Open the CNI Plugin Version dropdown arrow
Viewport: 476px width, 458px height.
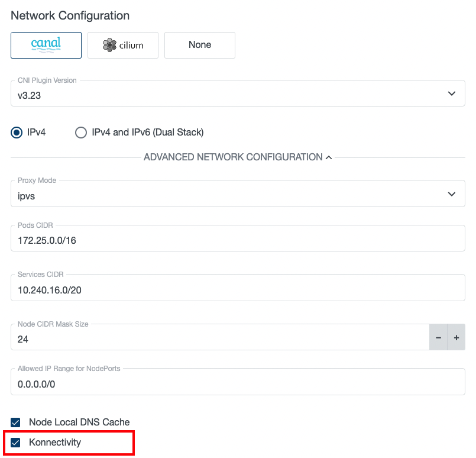click(452, 93)
